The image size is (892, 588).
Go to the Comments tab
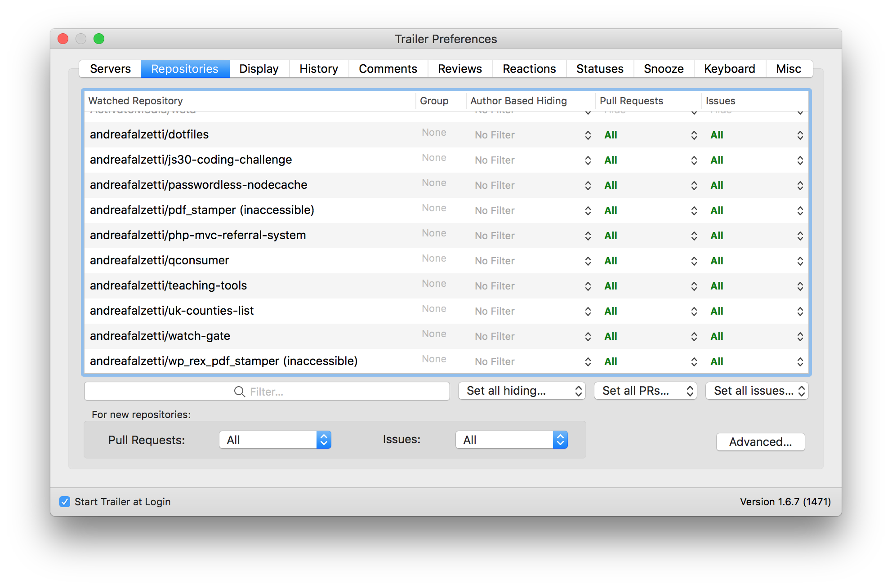(388, 69)
